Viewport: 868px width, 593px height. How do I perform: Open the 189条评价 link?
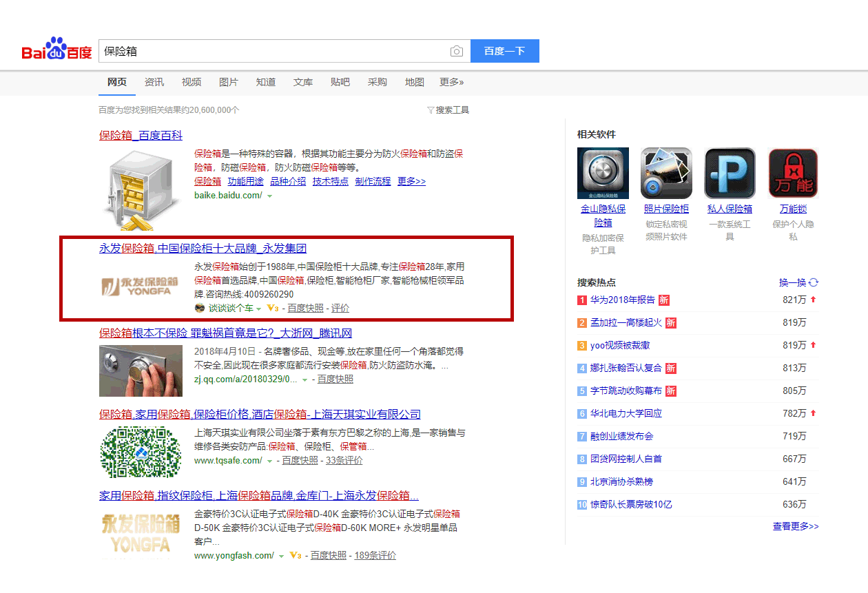pyautogui.click(x=375, y=555)
